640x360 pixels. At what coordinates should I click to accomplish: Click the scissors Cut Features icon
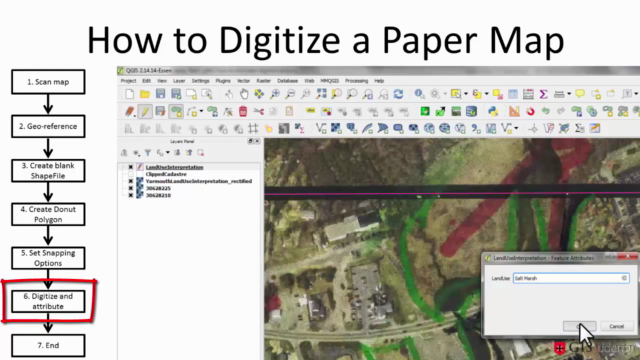(x=258, y=111)
